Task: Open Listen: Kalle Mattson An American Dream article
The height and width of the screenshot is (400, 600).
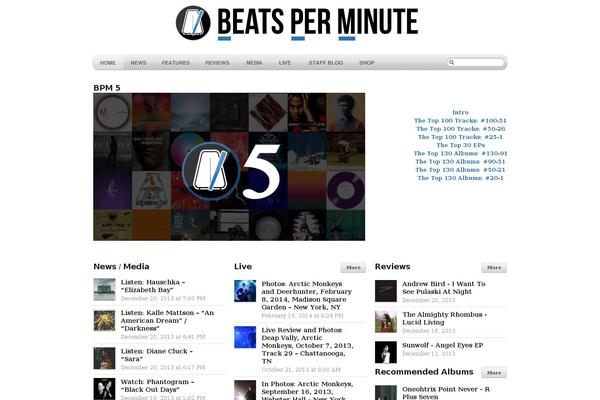Action: point(167,320)
